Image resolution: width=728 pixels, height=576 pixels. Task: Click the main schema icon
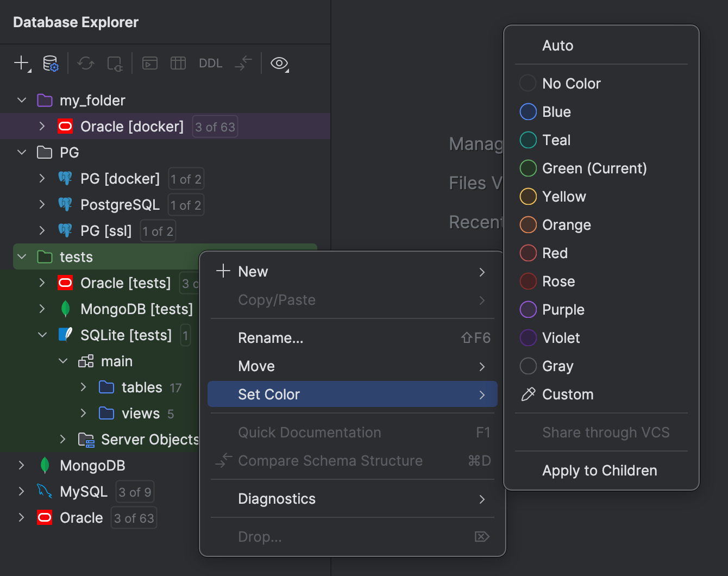pos(86,361)
